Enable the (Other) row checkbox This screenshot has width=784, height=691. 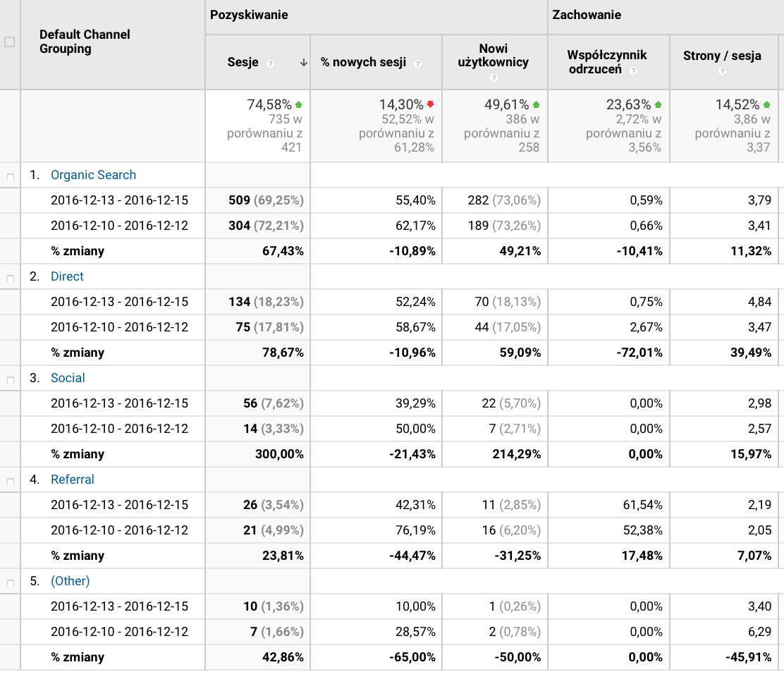(10, 583)
